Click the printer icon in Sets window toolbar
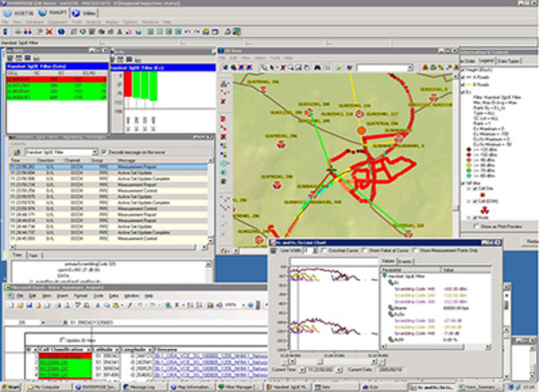This screenshot has width=539, height=392. coord(36,58)
